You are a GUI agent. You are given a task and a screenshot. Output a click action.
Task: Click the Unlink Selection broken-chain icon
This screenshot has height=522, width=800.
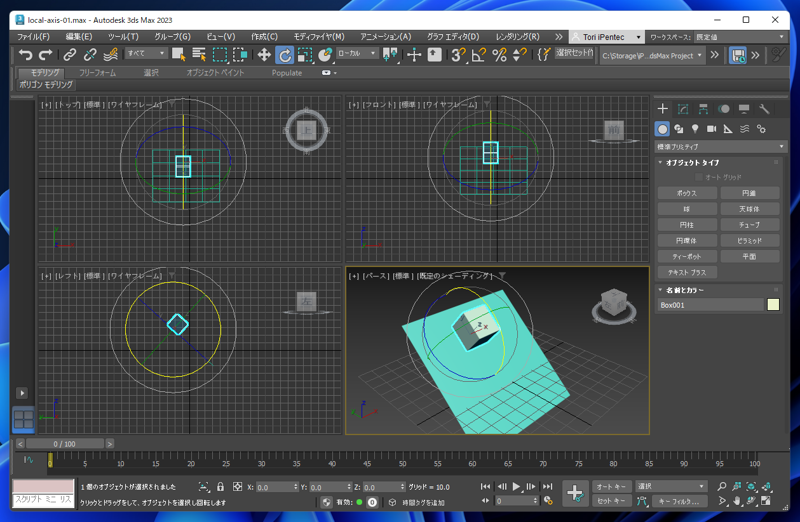tap(90, 55)
